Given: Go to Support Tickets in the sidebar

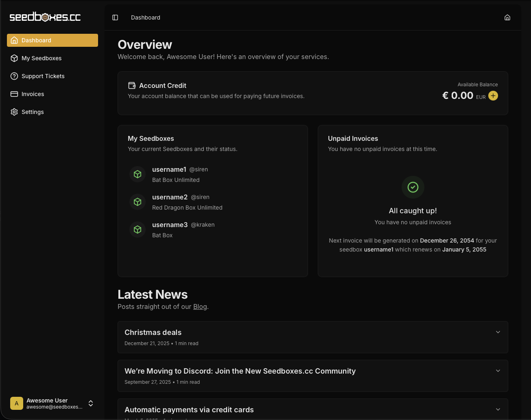Looking at the screenshot, I should point(43,76).
